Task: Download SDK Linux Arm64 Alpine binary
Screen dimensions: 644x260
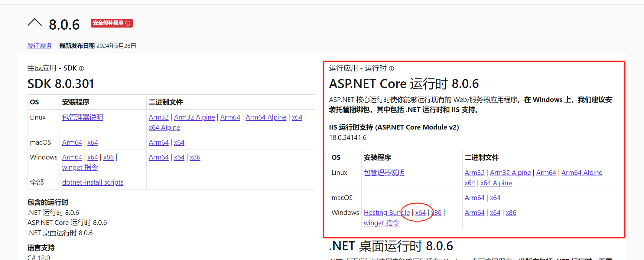Action: (266, 117)
